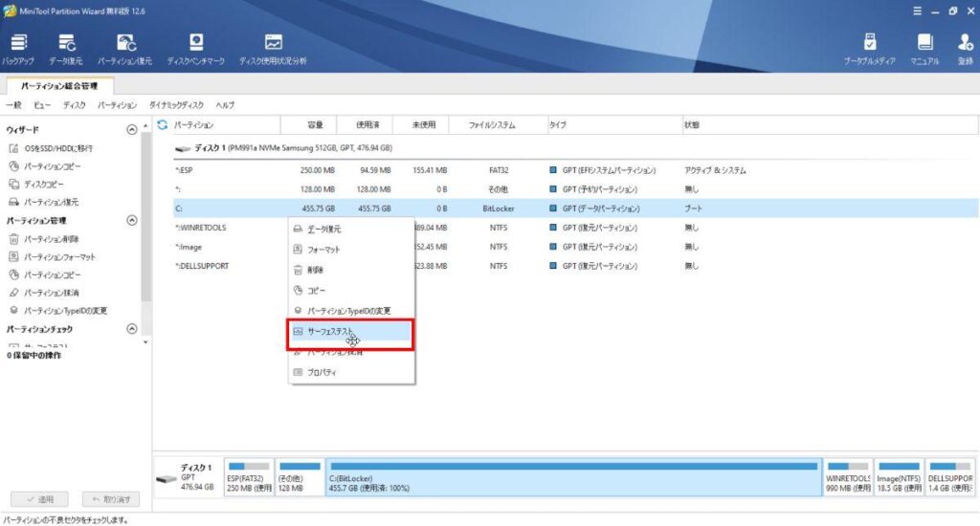Select パーティションTypeIDの変更 in sidebar
The image size is (980, 526).
point(58,311)
